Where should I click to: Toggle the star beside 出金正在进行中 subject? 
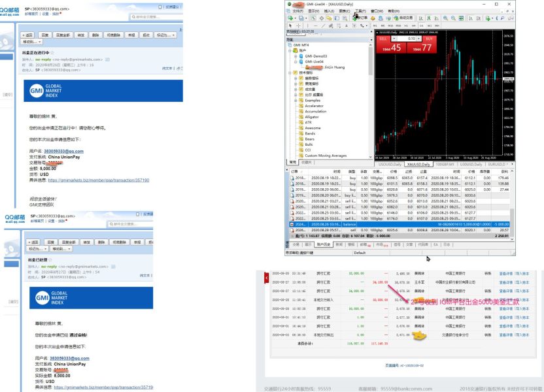(x=52, y=53)
